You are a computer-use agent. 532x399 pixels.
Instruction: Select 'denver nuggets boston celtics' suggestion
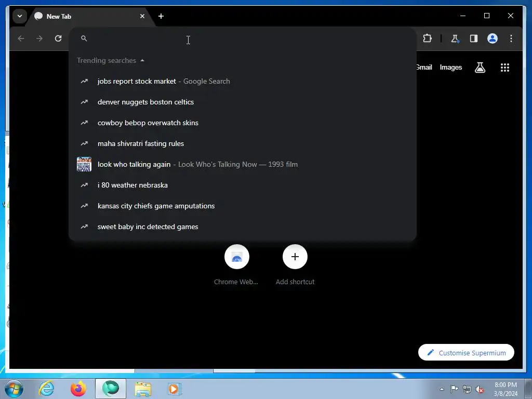243,102
